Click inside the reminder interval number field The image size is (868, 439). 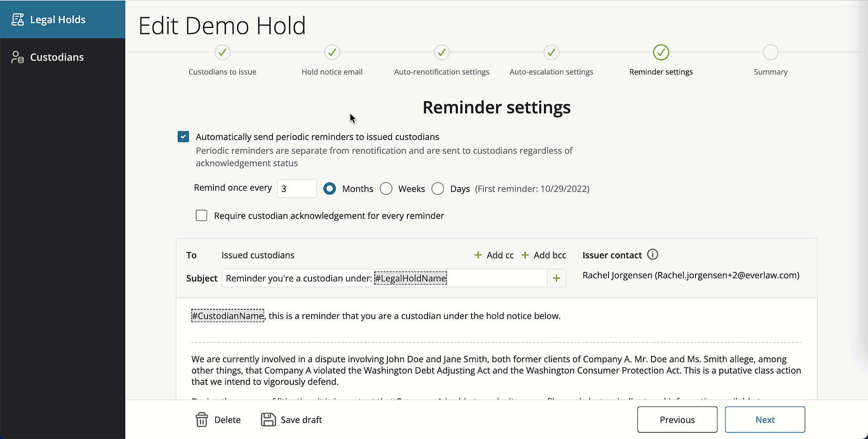tap(297, 188)
